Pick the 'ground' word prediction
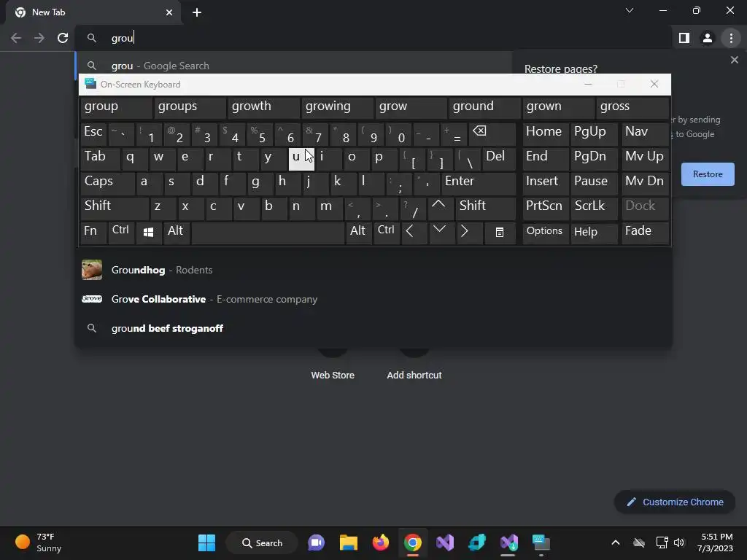This screenshot has height=560, width=747. tap(484, 106)
